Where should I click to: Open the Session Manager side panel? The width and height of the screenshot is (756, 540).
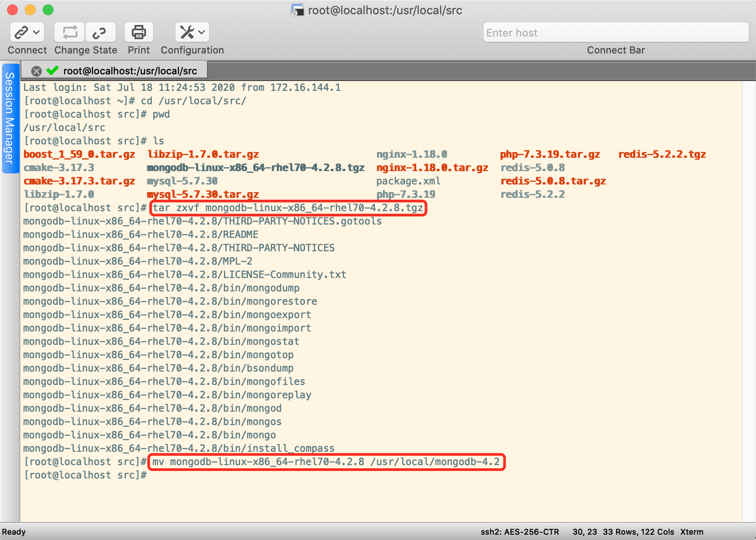click(9, 119)
